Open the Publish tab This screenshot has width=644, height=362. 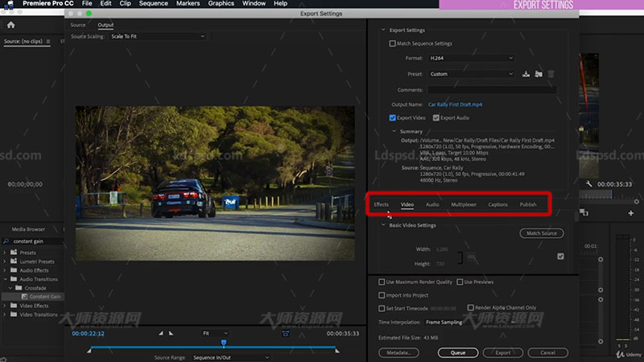click(x=528, y=204)
